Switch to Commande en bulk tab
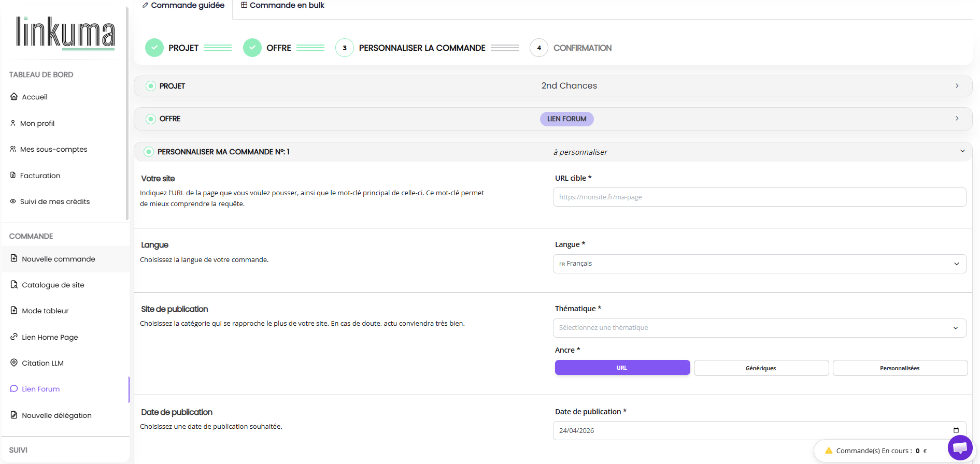Screen dimensions: 980x464 [x=282, y=5]
